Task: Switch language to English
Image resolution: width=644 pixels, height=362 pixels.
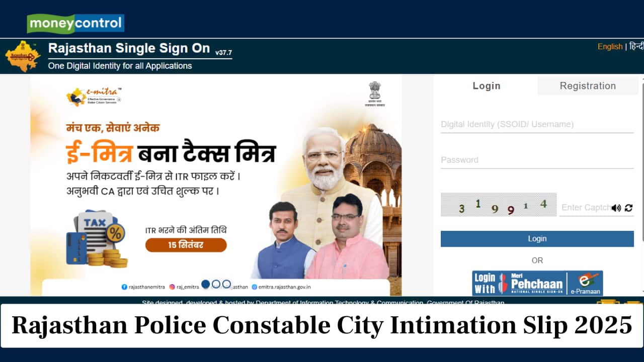Action: [x=610, y=46]
